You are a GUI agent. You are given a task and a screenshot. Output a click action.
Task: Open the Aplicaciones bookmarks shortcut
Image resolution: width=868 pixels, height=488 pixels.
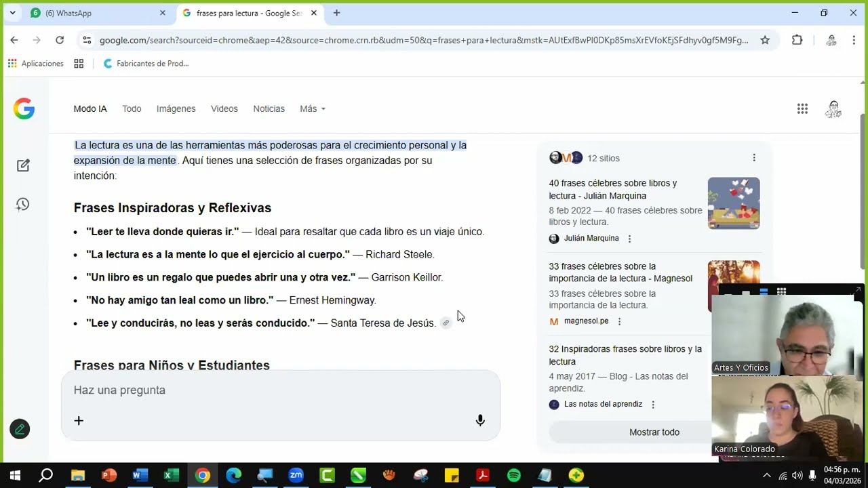[36, 63]
